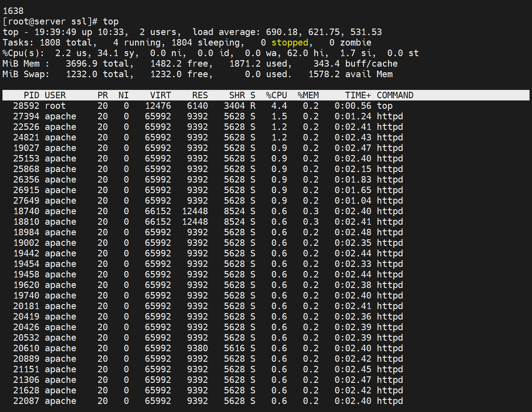
Task: Click the PID column header
Action: tap(31, 95)
